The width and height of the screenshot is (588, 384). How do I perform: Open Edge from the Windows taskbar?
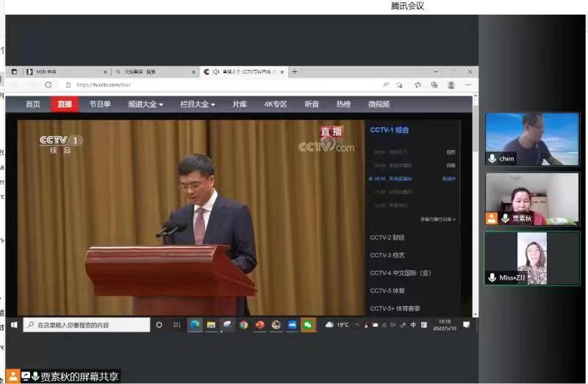click(x=195, y=324)
